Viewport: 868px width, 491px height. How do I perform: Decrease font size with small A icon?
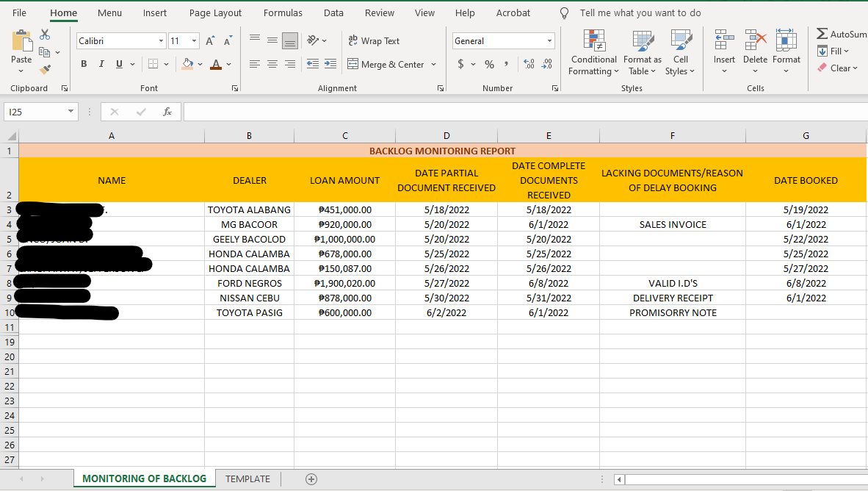click(228, 41)
